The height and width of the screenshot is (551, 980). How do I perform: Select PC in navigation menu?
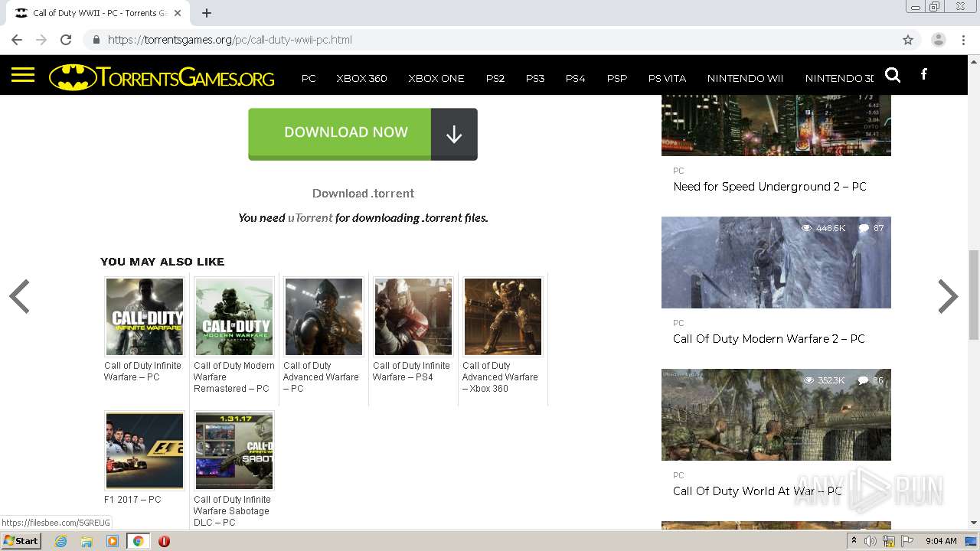tap(309, 78)
